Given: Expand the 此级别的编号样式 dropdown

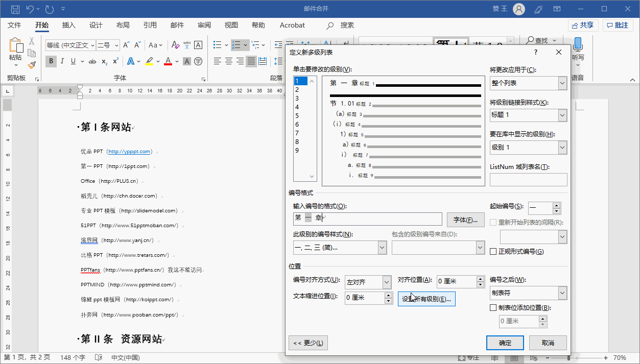Looking at the screenshot, I should tap(340, 248).
